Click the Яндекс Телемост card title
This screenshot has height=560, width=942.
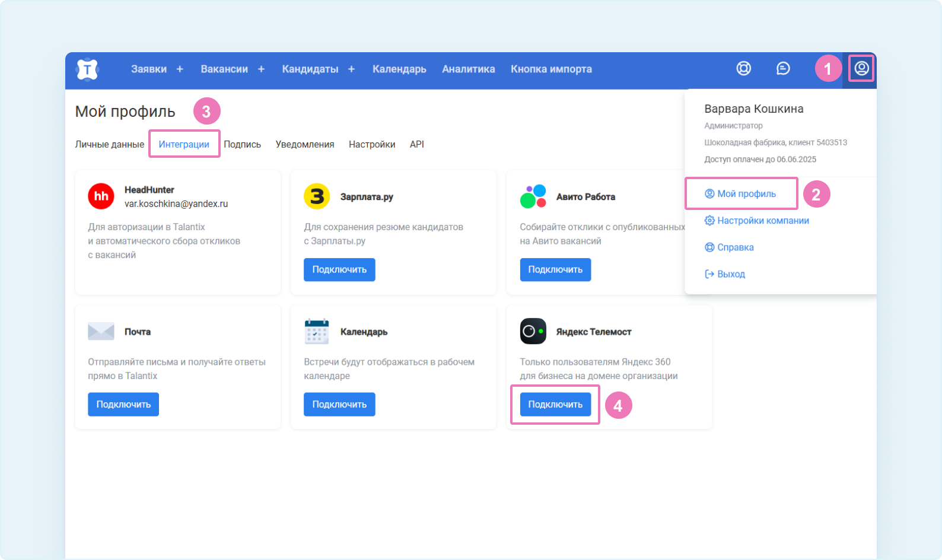(594, 332)
